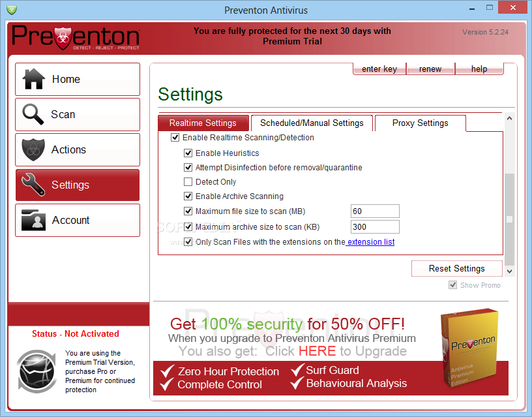Click the Surf Guard promo item
532x417 pixels.
tap(325, 370)
